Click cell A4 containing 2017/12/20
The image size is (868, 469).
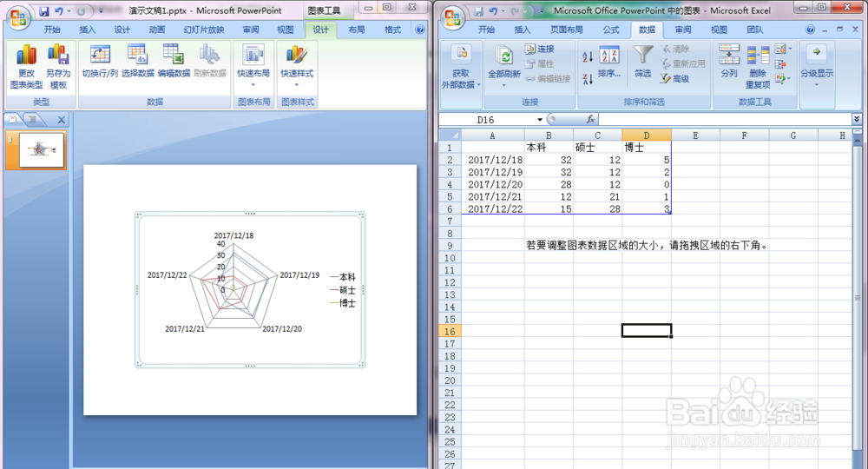tap(493, 184)
